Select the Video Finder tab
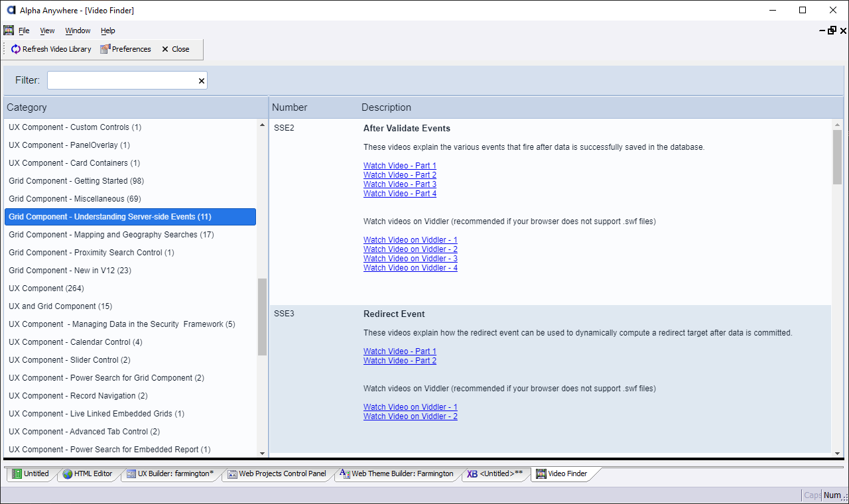Viewport: 849px width, 504px height. [562, 474]
